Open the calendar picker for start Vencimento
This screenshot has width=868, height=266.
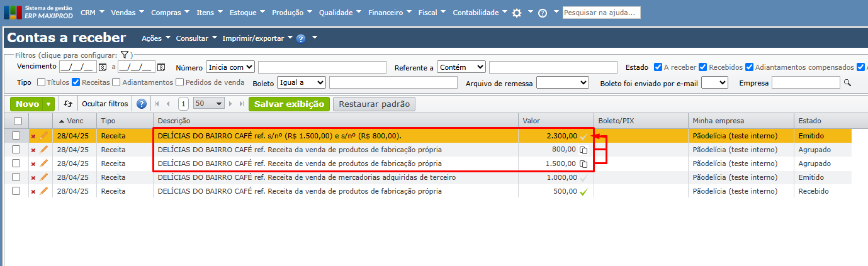pyautogui.click(x=103, y=67)
